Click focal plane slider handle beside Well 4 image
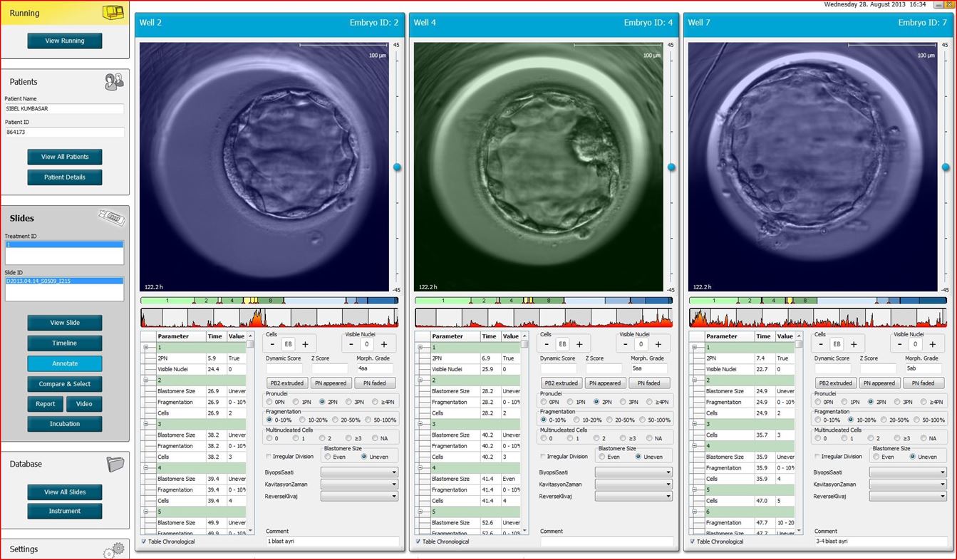957x560 pixels. 671,167
